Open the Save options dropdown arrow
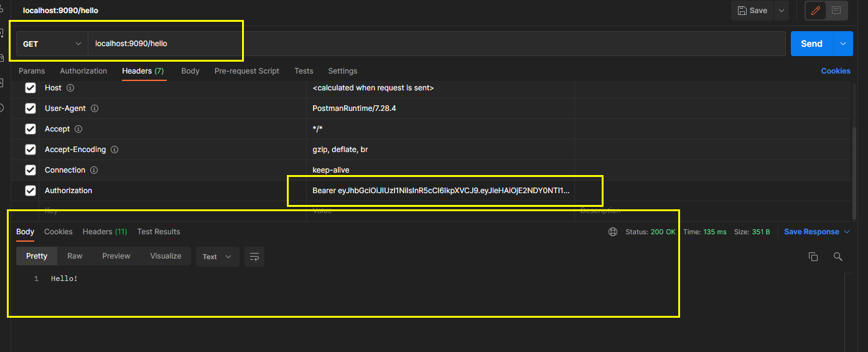Image resolution: width=868 pixels, height=352 pixels. (x=781, y=11)
